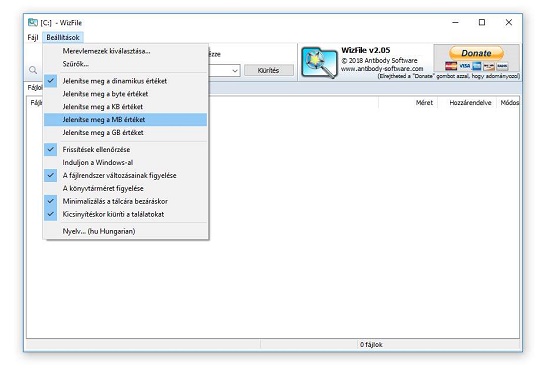Choose Merevlemezek kiválasztása menu entry
The image size is (550, 371).
click(x=126, y=51)
